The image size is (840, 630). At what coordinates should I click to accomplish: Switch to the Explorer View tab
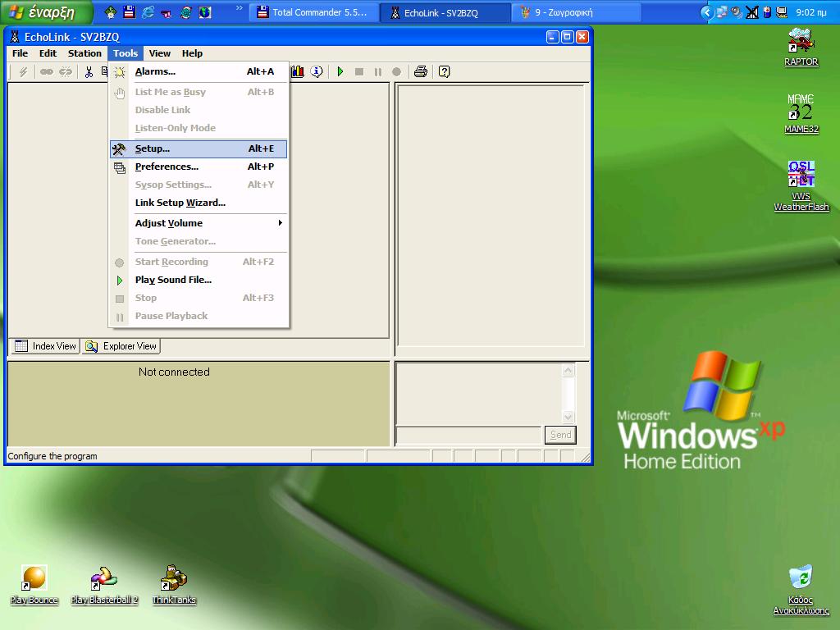point(121,346)
